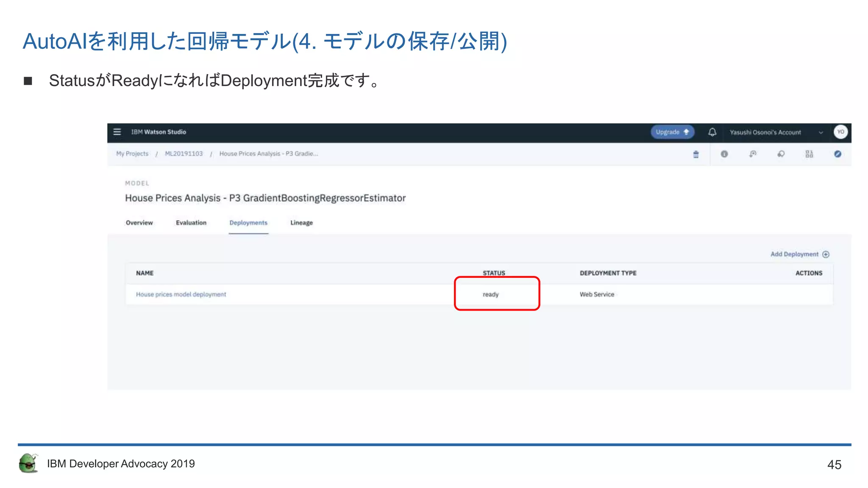Click the Add Deployment plus icon
Viewport: 868px width, 488px height.
(x=826, y=254)
